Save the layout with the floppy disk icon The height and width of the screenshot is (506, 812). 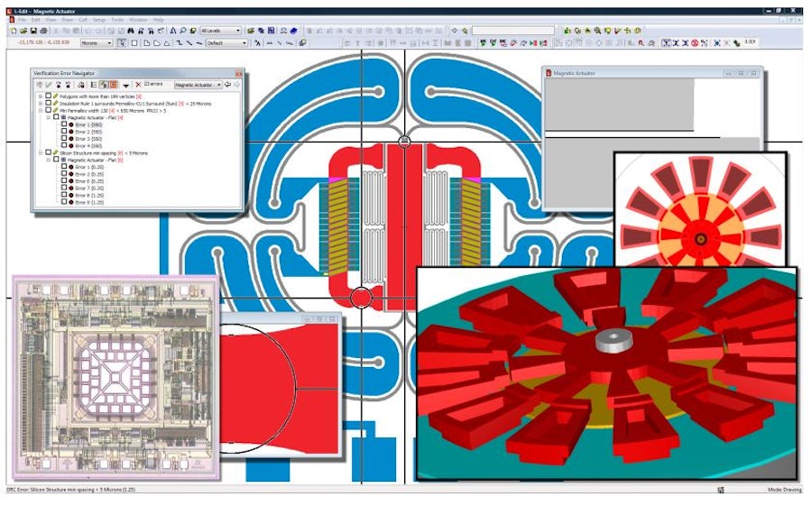pyautogui.click(x=33, y=31)
